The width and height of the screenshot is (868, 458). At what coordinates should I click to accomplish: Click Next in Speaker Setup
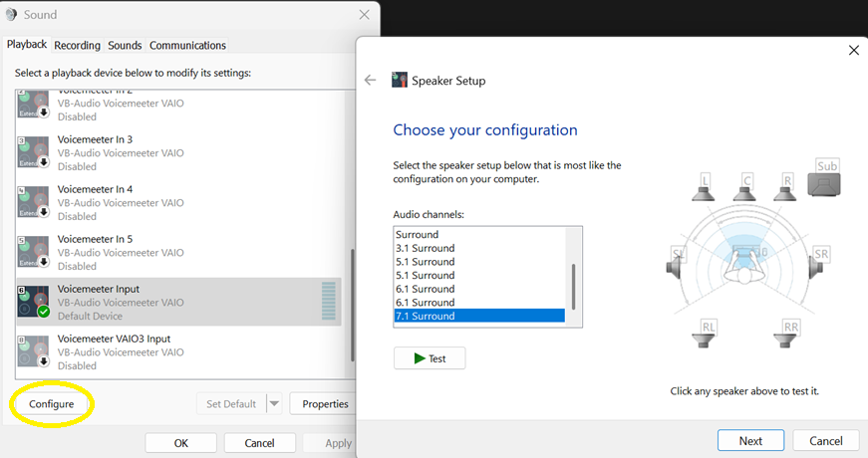click(750, 441)
